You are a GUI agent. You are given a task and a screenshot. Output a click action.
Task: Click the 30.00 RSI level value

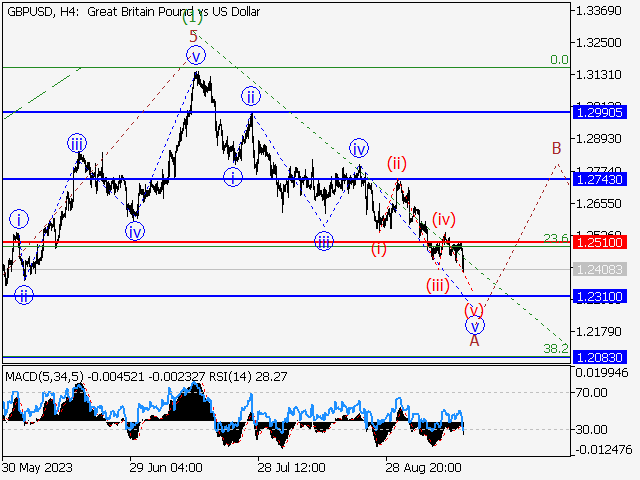(x=592, y=429)
